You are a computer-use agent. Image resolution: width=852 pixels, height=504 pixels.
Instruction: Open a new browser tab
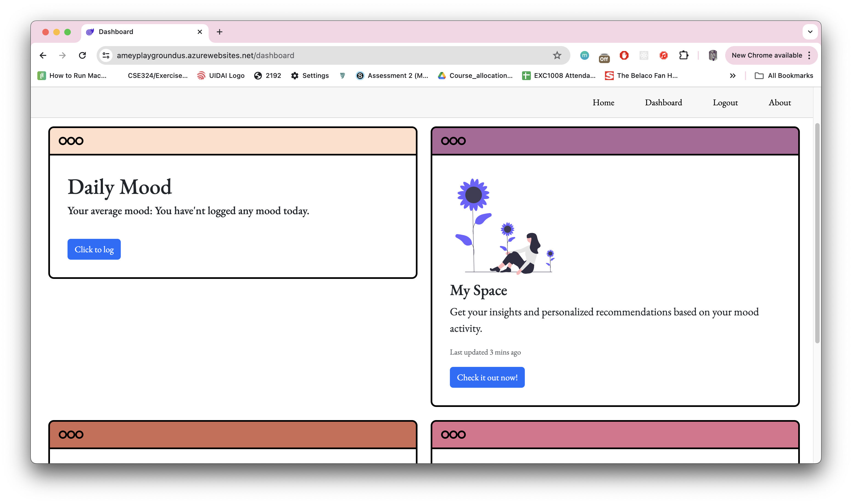220,32
